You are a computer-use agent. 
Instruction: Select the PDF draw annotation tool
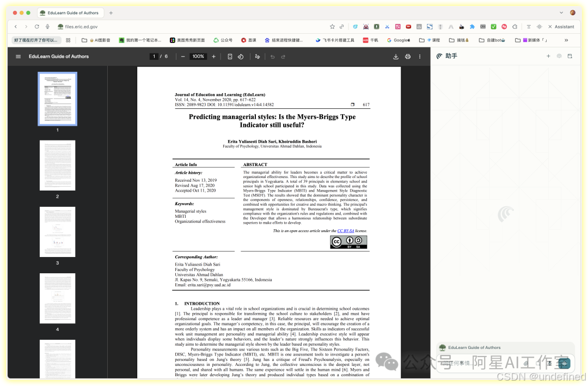257,57
